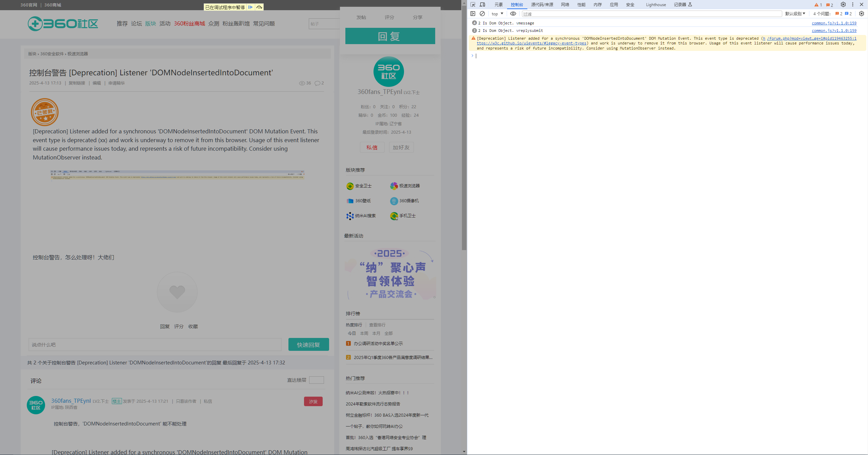Click the 说点什么吧 reply input
The image size is (868, 455).
[x=155, y=344]
